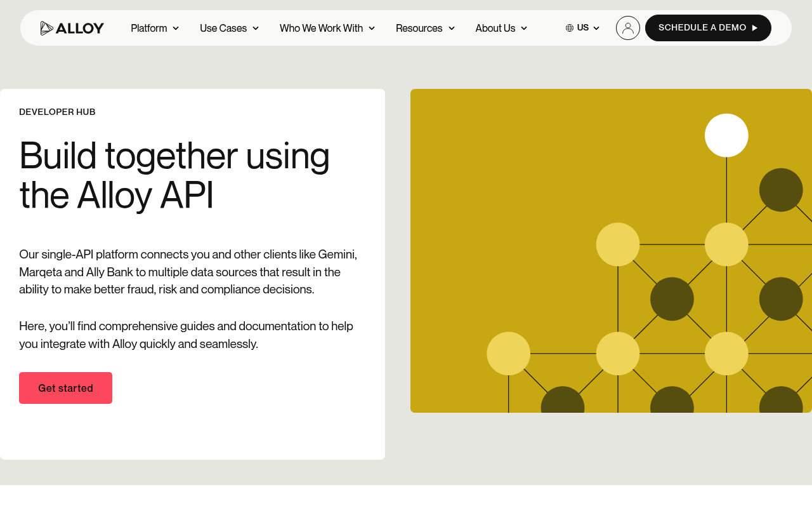The image size is (812, 508).
Task: Expand the Use Cases chevron
Action: [x=256, y=28]
